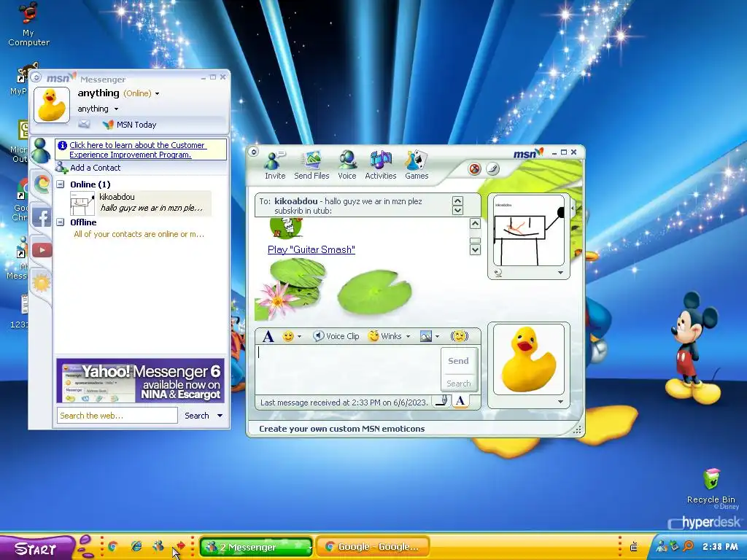747x560 pixels.
Task: Insert an emoticon with the smiley icon
Action: pos(287,336)
